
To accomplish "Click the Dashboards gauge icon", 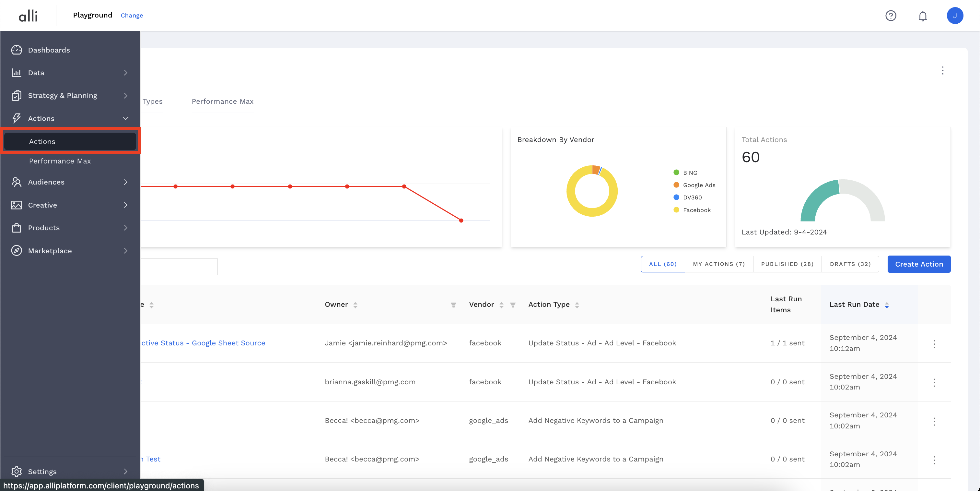I will coord(16,50).
